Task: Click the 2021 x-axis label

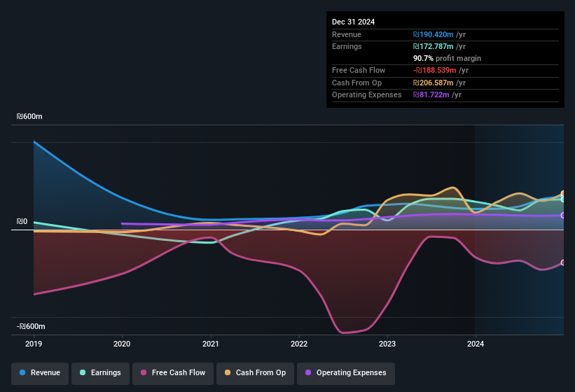Action: [211, 344]
